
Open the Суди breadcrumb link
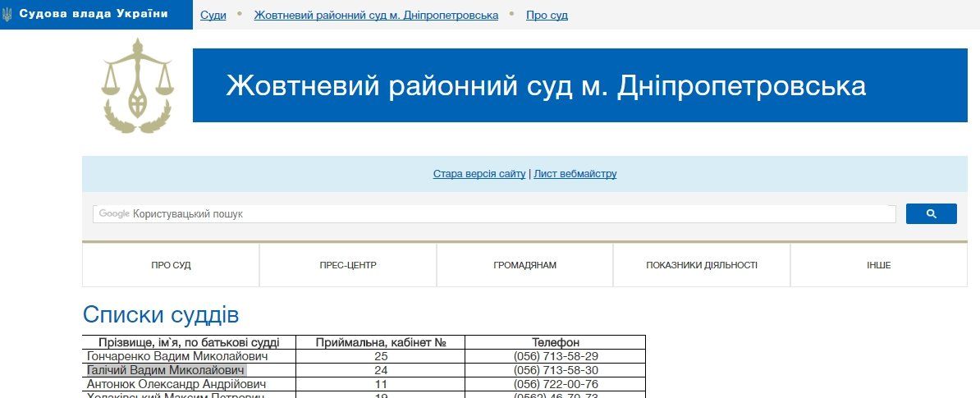click(x=213, y=15)
